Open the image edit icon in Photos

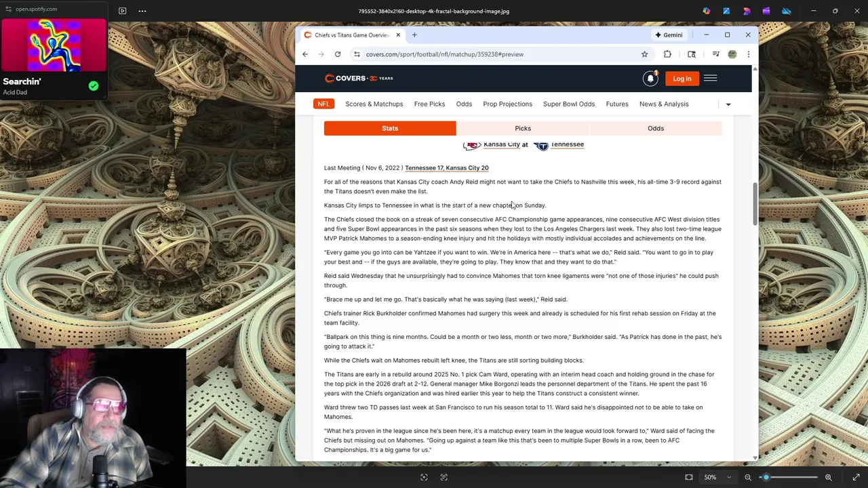click(x=726, y=11)
